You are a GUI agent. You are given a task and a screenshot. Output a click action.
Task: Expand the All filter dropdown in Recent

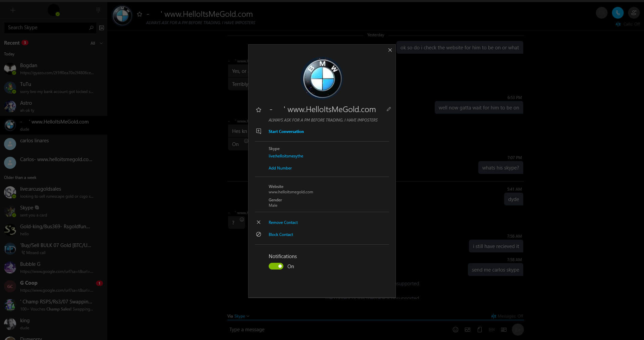(x=97, y=43)
